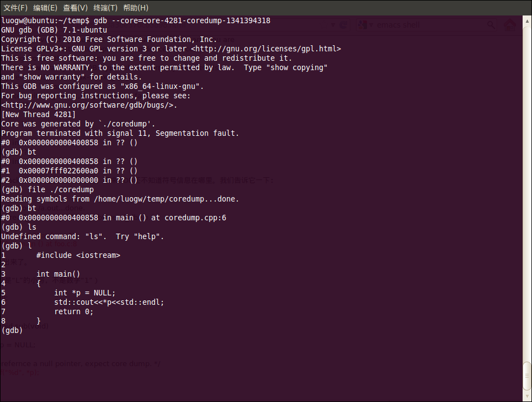Open the dropdown arrow beside the favicon
Image resolution: width=532 pixels, height=402 pixels.
pyautogui.click(x=371, y=24)
